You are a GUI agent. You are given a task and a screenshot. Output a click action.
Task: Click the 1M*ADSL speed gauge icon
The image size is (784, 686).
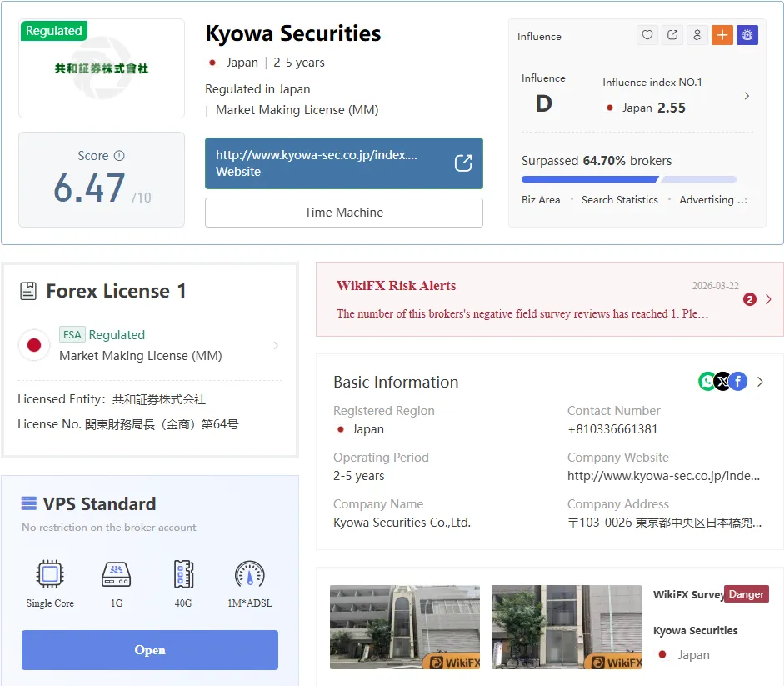click(x=249, y=574)
